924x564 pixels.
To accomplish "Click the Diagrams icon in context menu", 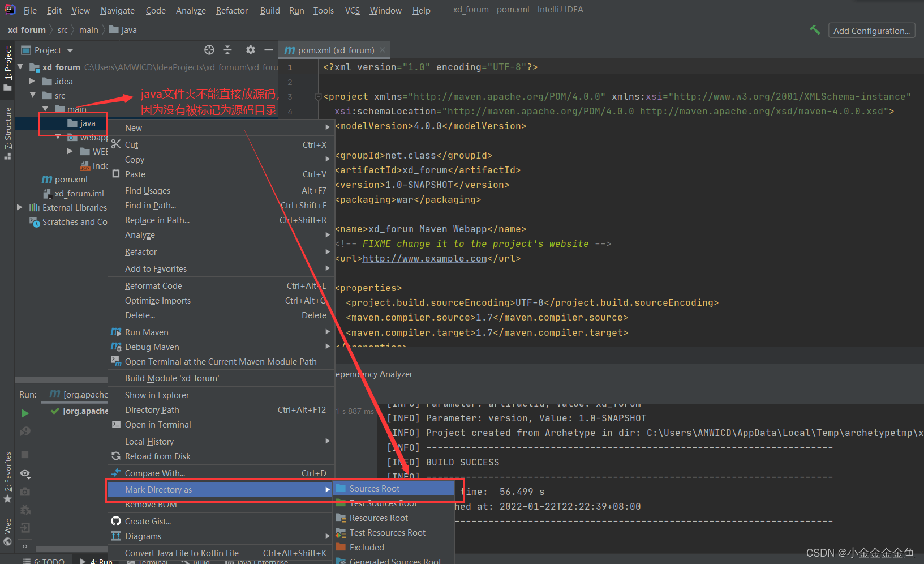I will (x=116, y=536).
